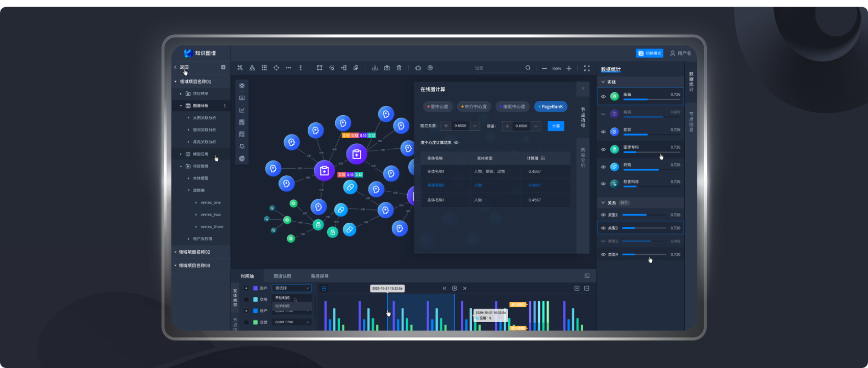868x368 pixels.
Task: Click the star-shaped icon in the vertical toolbar
Action: [242, 146]
